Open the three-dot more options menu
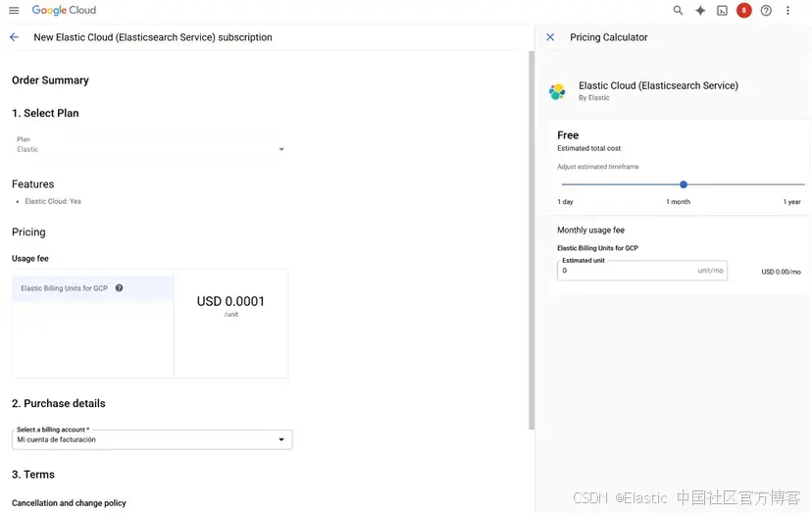812x513 pixels. (787, 11)
